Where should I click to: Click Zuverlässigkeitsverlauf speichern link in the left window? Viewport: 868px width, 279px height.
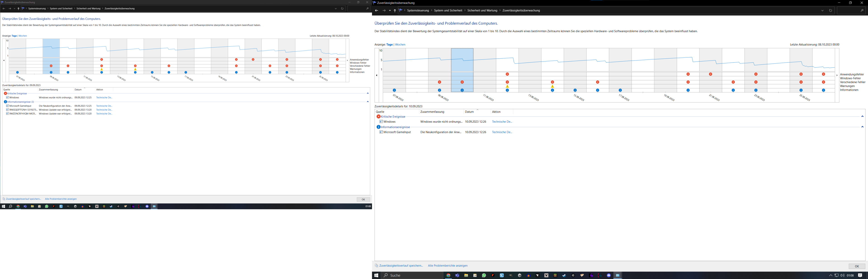click(x=23, y=199)
